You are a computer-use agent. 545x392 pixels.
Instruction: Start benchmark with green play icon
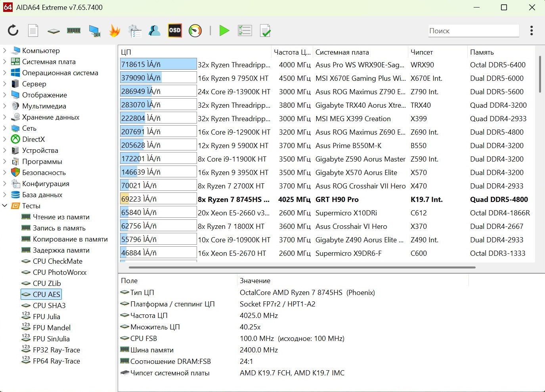coord(224,30)
